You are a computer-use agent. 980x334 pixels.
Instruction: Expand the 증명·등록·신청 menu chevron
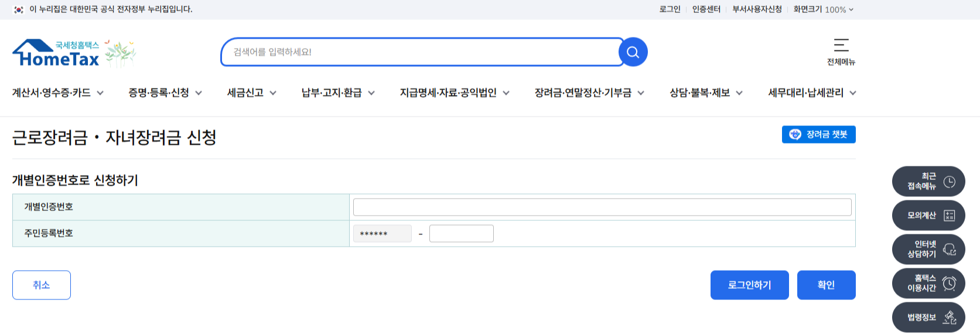(x=199, y=93)
